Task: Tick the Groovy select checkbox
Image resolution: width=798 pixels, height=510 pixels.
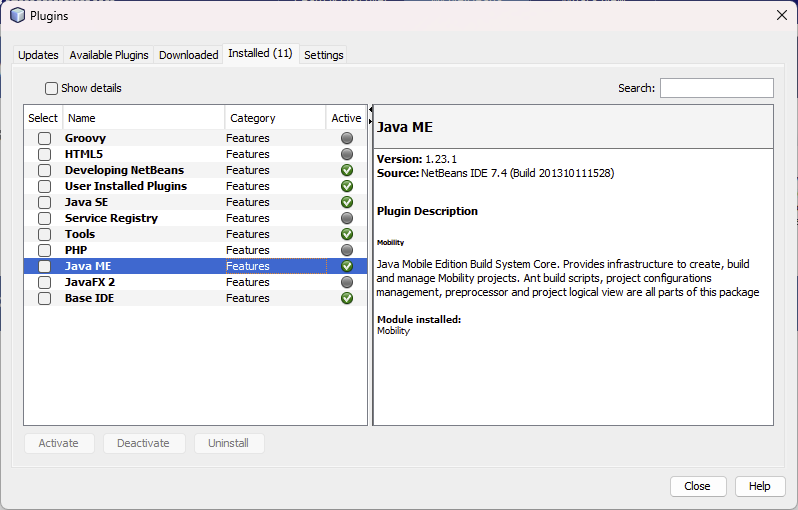Action: point(44,138)
